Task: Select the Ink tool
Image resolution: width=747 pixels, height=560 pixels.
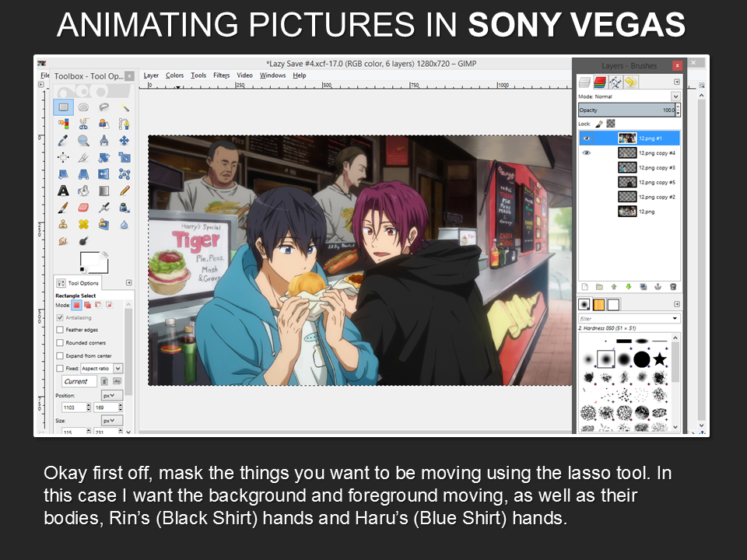Action: [x=124, y=208]
